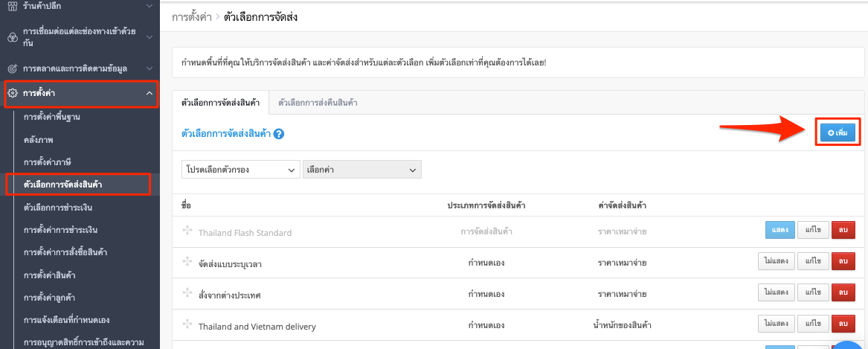Click the ประเภทการจัดส่งสินค้า column header
The height and width of the screenshot is (349, 868).
tap(486, 205)
